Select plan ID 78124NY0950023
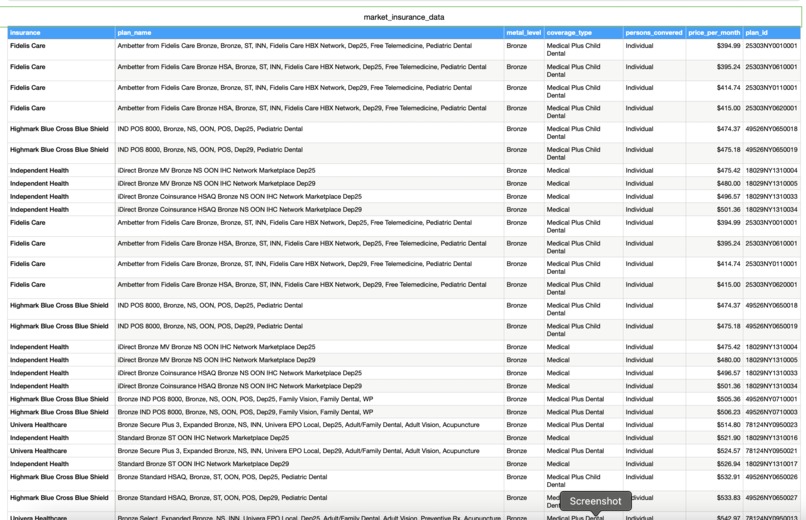 click(772, 425)
